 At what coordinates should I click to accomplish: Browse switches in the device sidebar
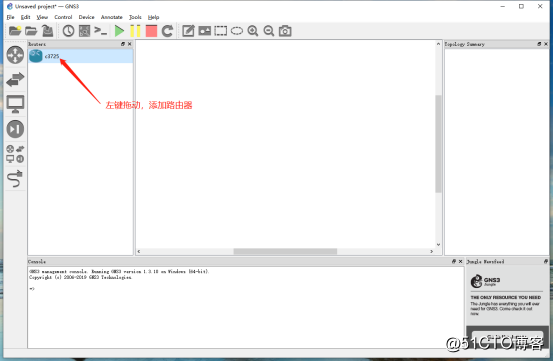pyautogui.click(x=15, y=79)
